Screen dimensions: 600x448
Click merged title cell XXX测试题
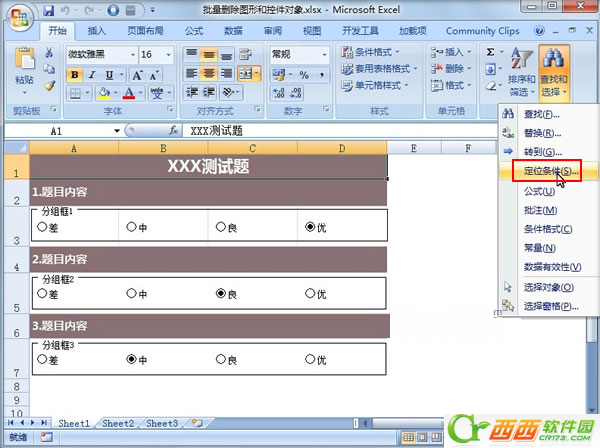pos(209,166)
